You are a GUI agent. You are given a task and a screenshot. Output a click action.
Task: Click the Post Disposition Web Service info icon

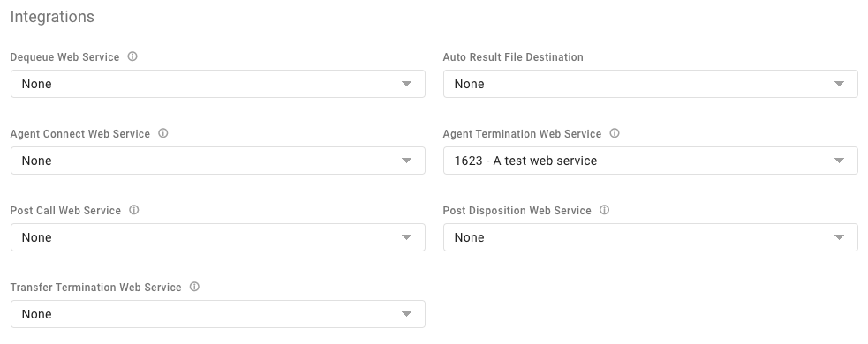[605, 210]
